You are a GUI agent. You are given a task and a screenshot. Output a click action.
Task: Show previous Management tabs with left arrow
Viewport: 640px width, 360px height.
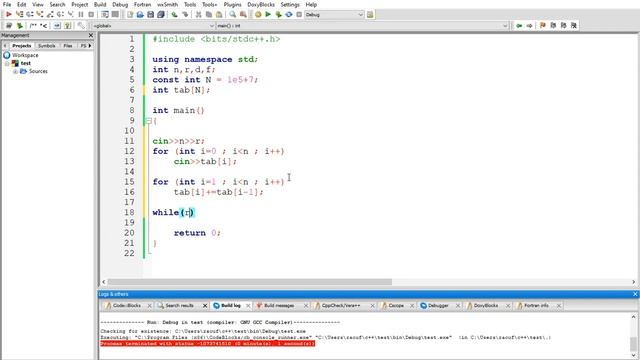point(5,46)
